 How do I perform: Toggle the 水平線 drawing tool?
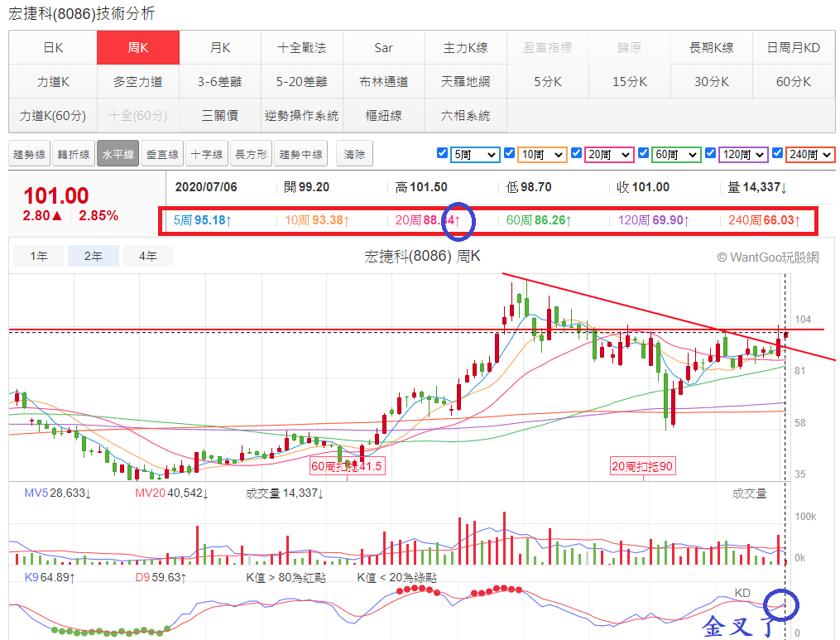pos(118,154)
